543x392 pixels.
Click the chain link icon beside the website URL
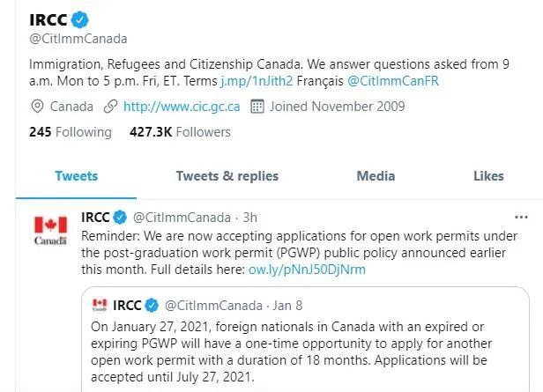tap(110, 107)
